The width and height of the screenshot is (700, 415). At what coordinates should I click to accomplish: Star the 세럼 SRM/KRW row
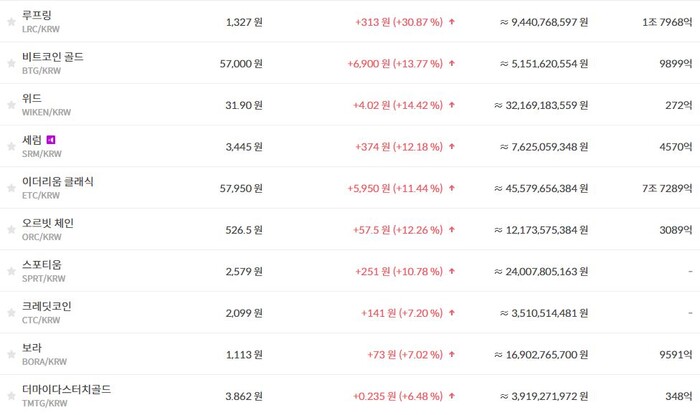point(11,146)
